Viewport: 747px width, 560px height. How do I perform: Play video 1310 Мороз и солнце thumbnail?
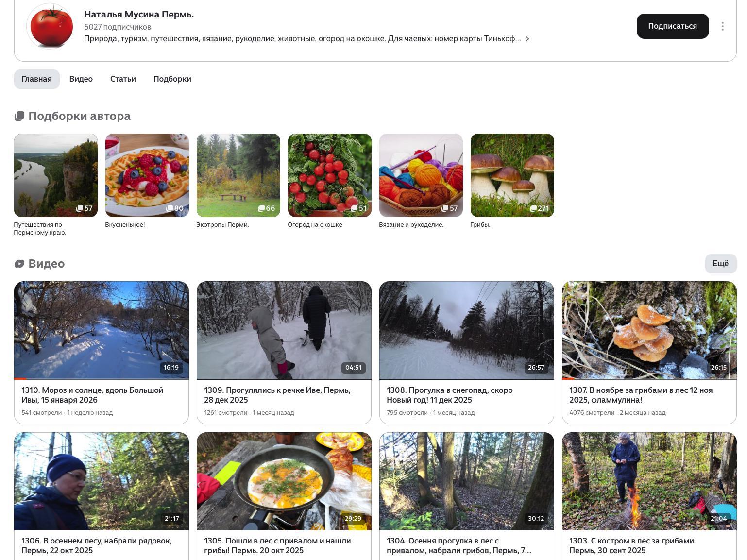coord(101,330)
